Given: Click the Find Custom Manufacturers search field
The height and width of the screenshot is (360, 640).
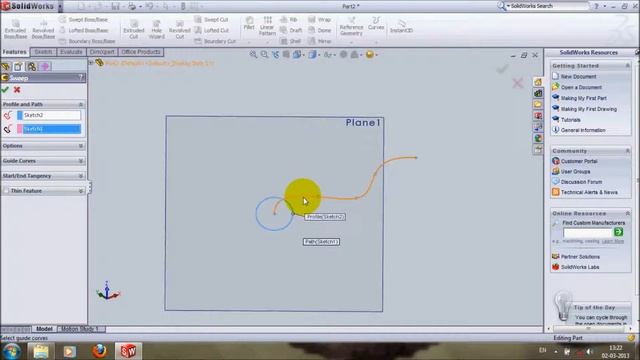Looking at the screenshot, I should [x=588, y=232].
